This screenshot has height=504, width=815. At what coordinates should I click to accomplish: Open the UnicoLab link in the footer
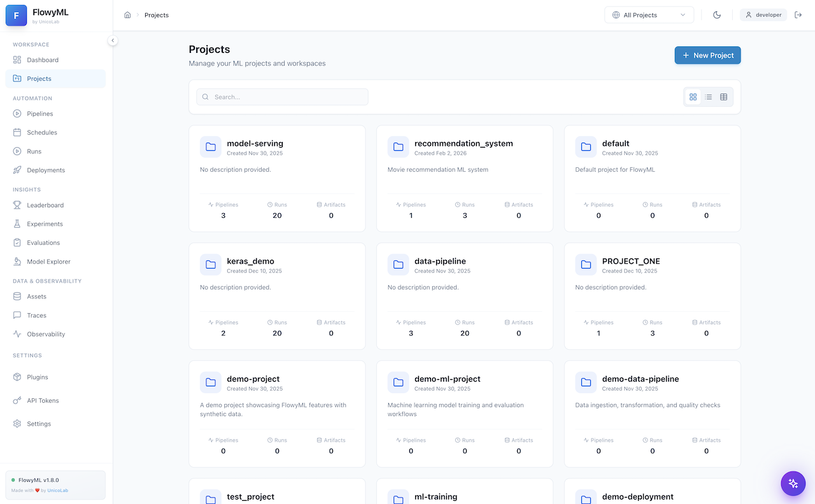click(x=57, y=490)
